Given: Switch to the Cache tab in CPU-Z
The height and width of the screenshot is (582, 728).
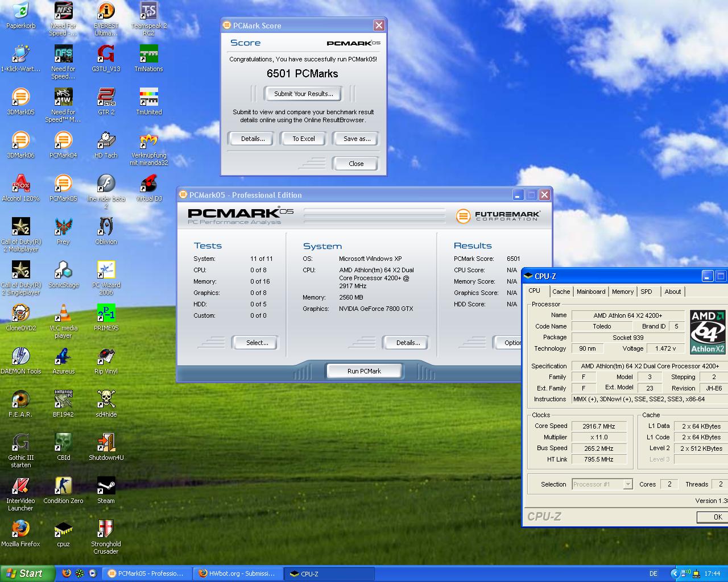Looking at the screenshot, I should click(x=561, y=292).
